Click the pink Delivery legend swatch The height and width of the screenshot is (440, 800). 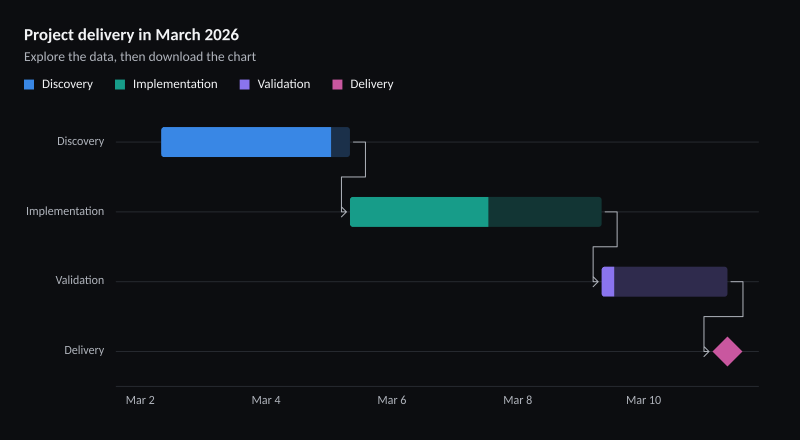pos(337,85)
